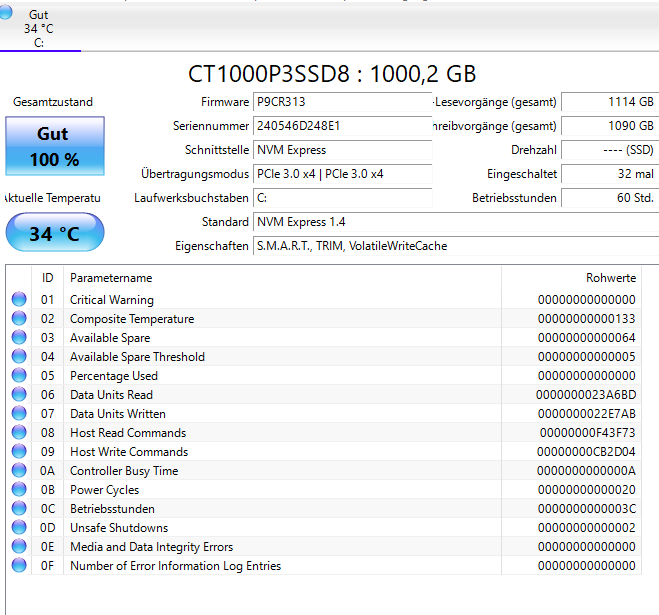Click the Gut 100 % health status button

55,146
